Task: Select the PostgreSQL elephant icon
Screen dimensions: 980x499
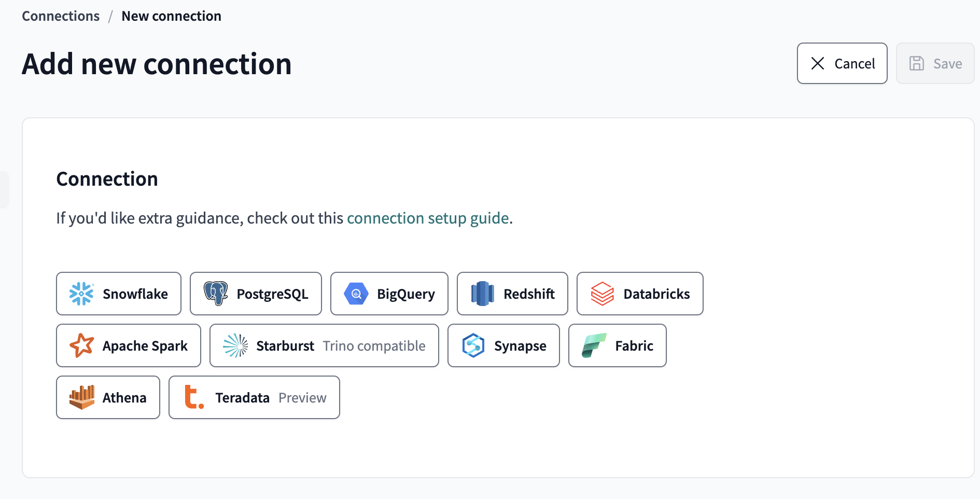Action: [216, 294]
